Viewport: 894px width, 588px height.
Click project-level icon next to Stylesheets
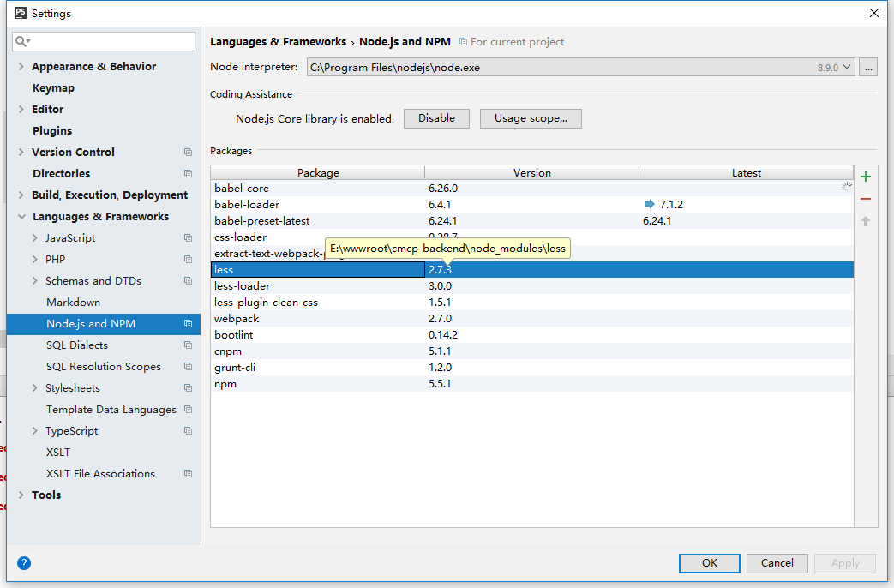click(188, 388)
